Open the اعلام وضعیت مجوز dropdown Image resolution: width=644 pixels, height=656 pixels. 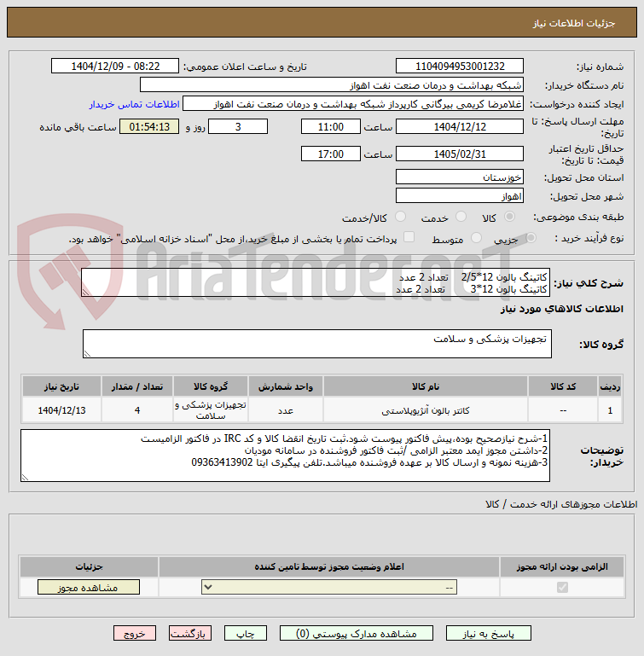click(329, 588)
